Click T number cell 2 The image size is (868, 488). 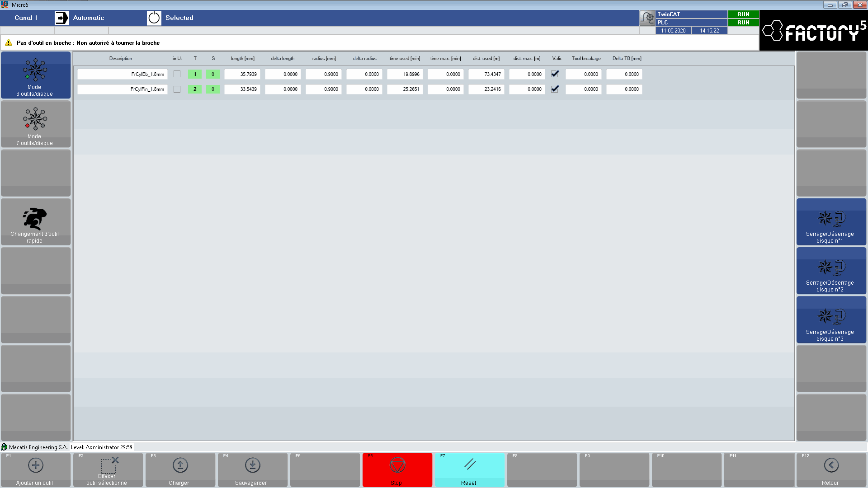pyautogui.click(x=195, y=89)
